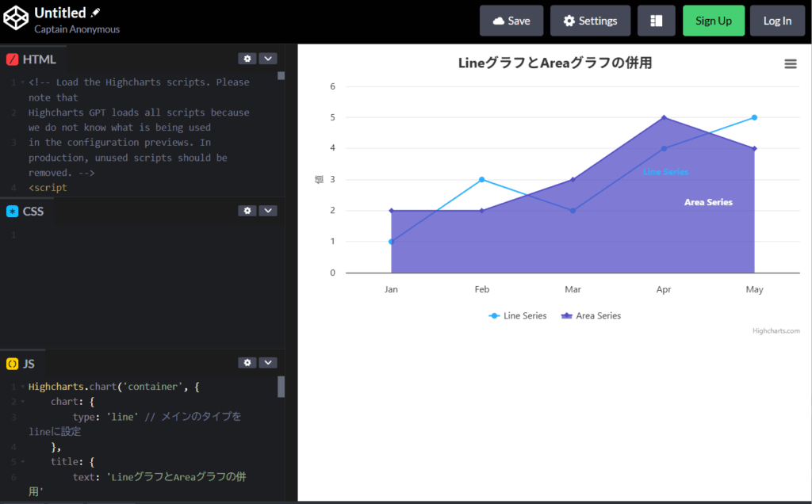Open the change editor layout button
This screenshot has width=812, height=504.
[656, 21]
